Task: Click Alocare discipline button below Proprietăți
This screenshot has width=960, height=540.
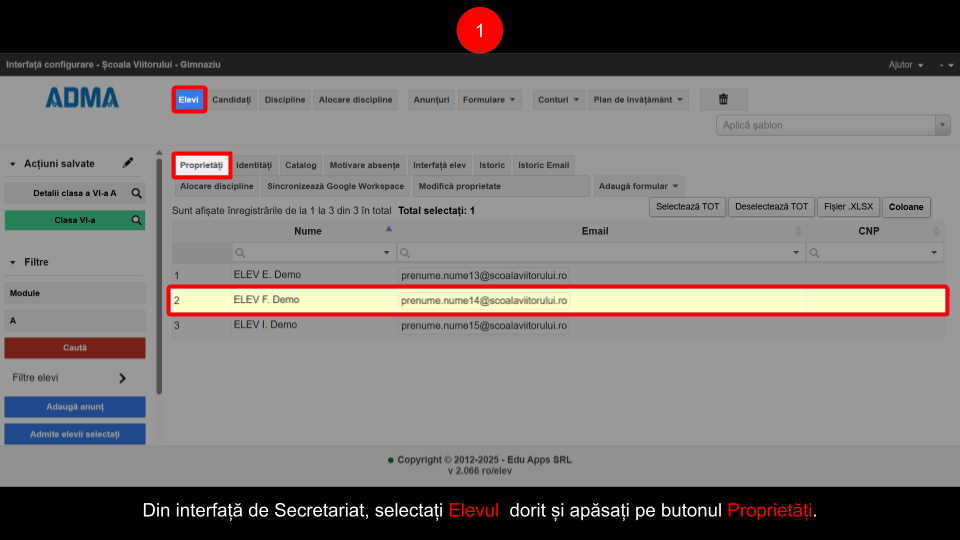Action: (217, 186)
